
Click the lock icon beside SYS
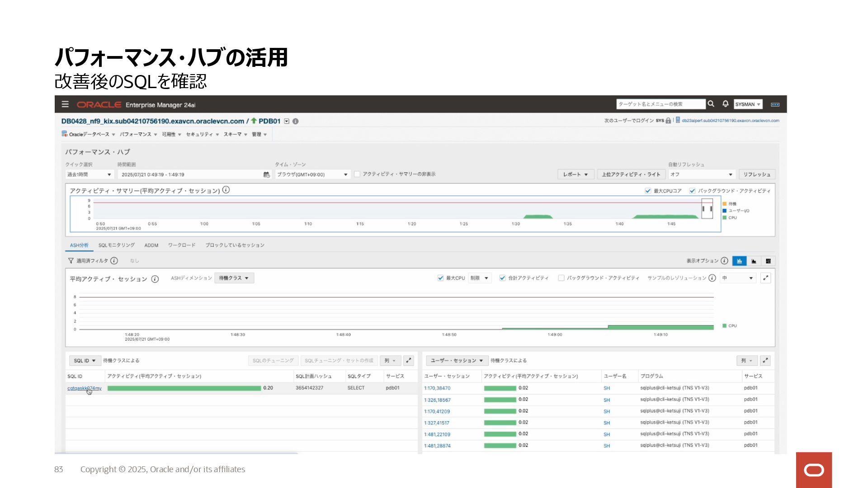coord(668,121)
